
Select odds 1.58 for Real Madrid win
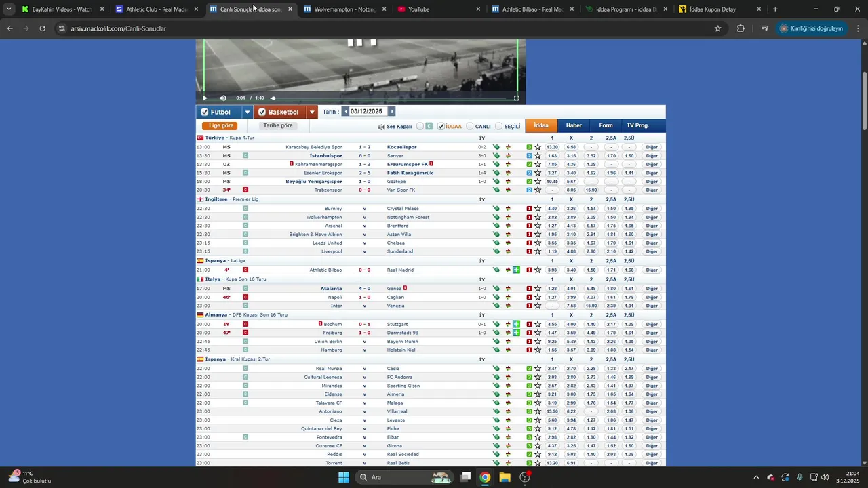(591, 270)
